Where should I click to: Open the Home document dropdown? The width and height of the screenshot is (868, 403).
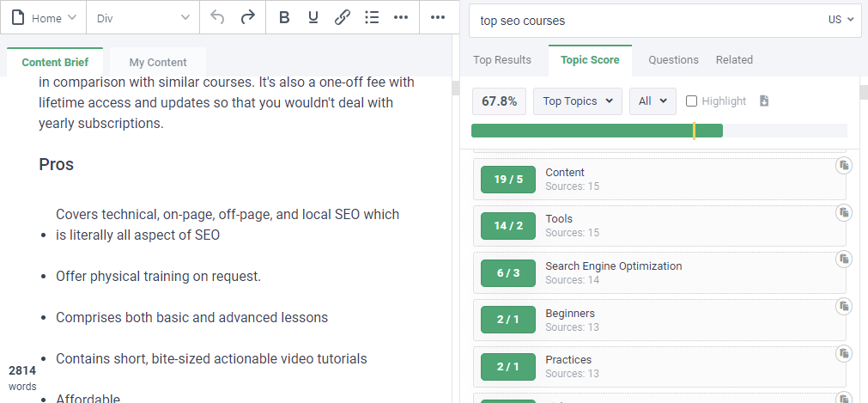[44, 18]
